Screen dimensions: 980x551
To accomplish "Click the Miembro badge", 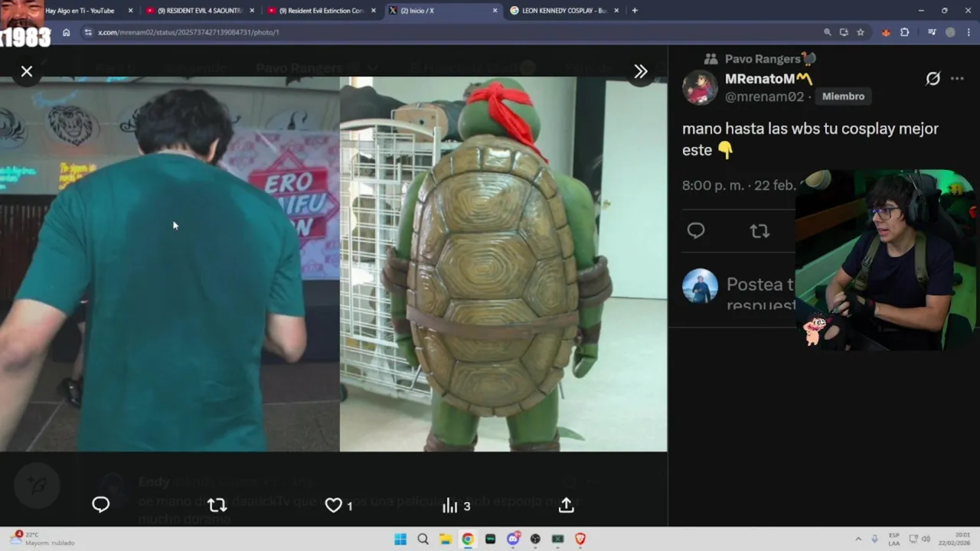I will coord(843,96).
